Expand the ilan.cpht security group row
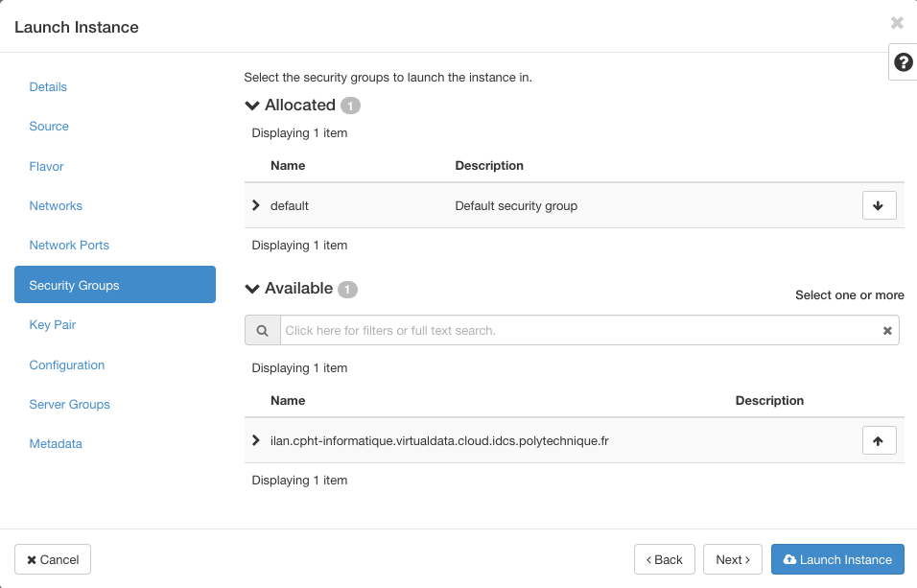The height and width of the screenshot is (588, 917). [255, 439]
